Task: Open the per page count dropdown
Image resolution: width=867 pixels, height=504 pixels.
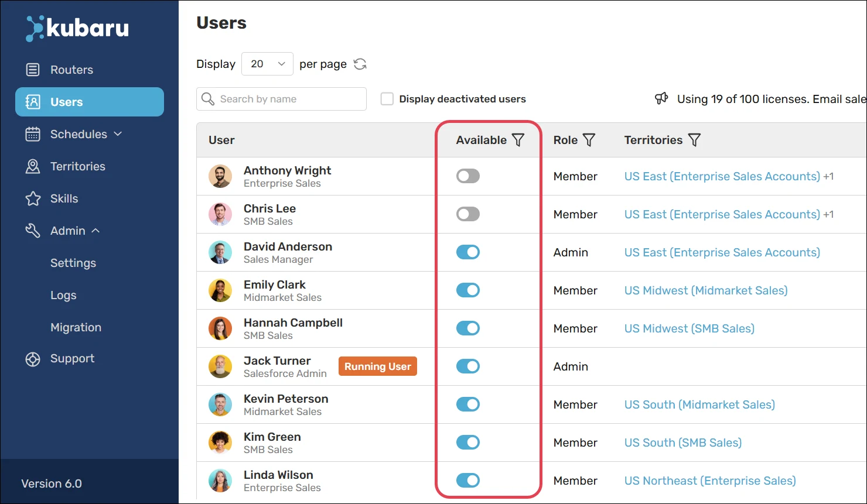Action: pos(267,64)
